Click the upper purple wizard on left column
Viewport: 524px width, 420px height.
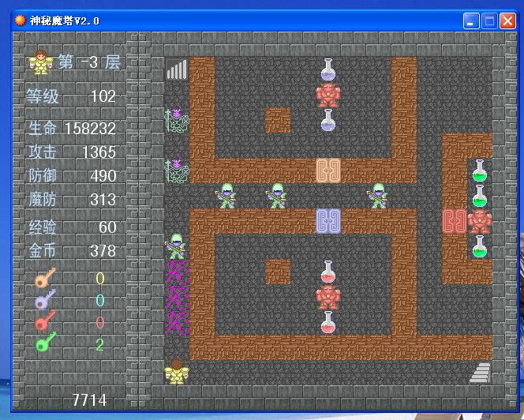[177, 120]
